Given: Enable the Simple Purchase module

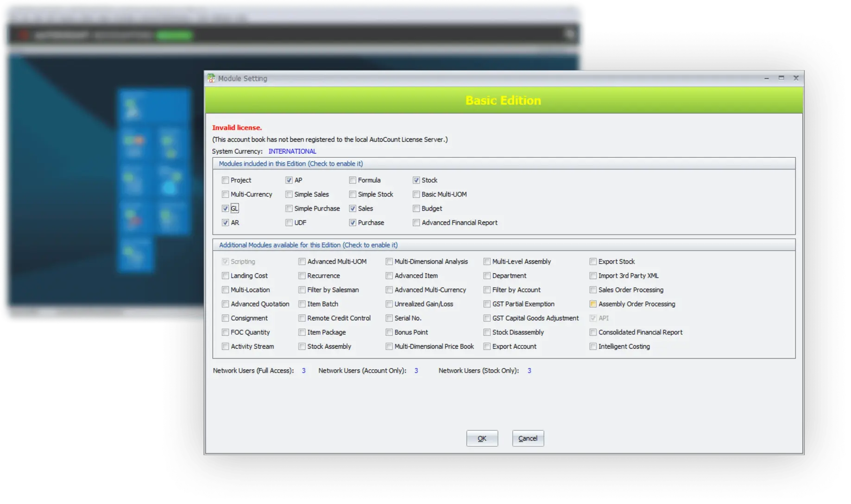Looking at the screenshot, I should tap(289, 208).
